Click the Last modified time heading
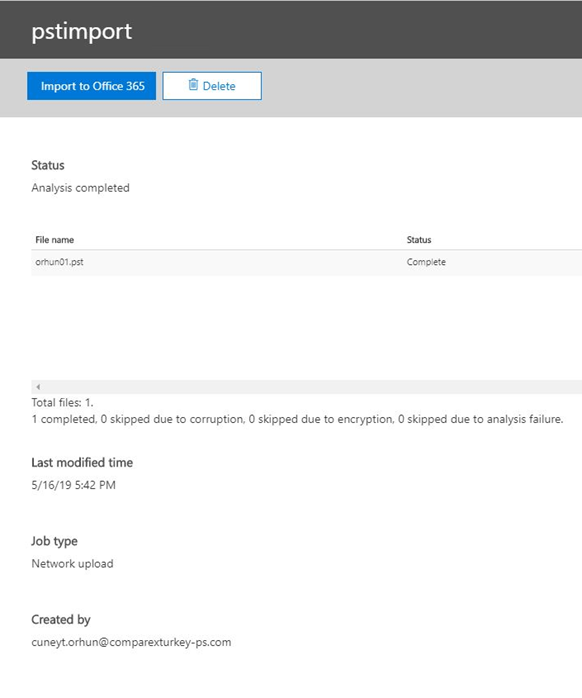This screenshot has height=698, width=582. pyautogui.click(x=82, y=463)
